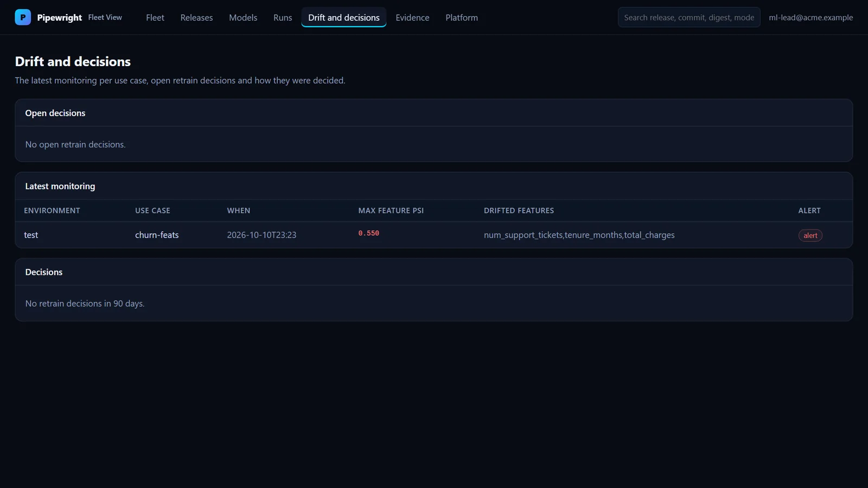Click the Drifted Features column header
The image size is (868, 488).
tap(519, 210)
